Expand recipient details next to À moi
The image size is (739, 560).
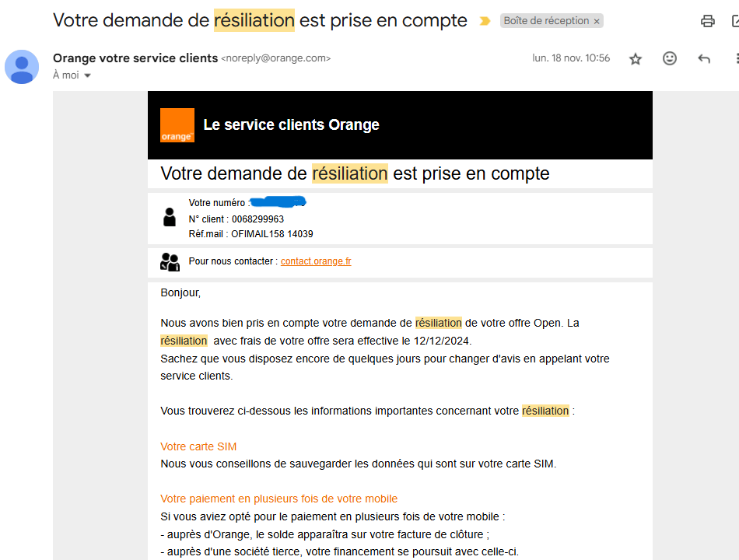pos(87,75)
